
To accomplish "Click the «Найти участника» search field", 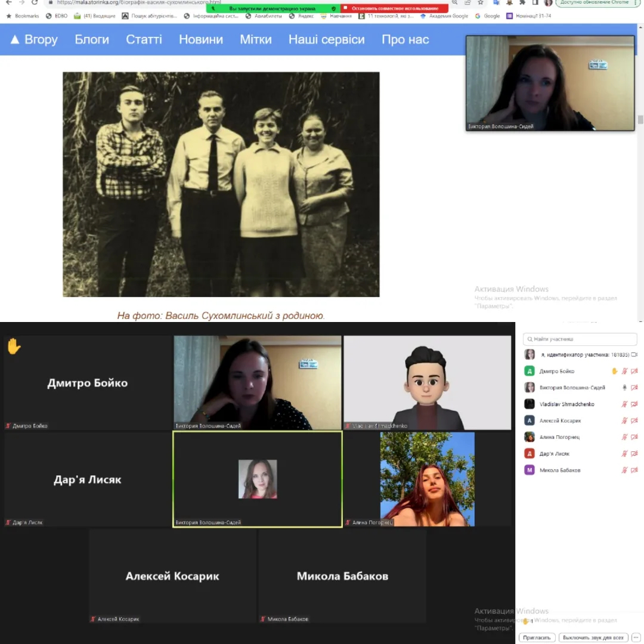I will point(580,339).
